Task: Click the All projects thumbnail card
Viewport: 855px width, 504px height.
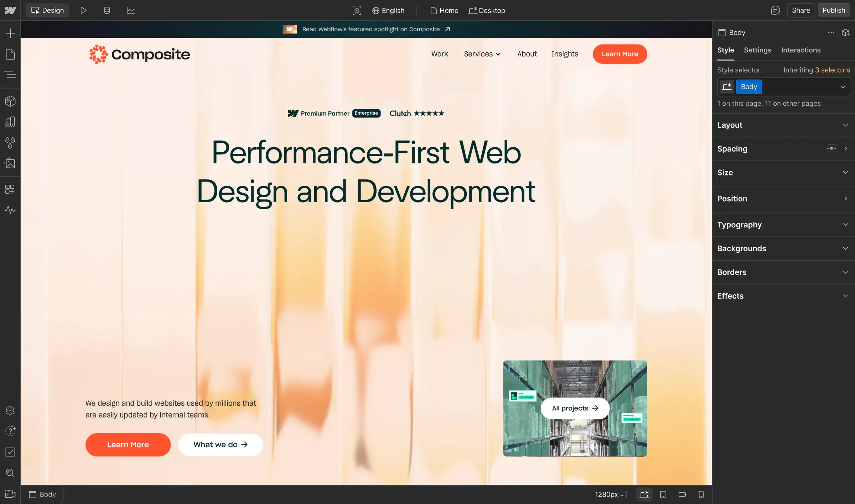Action: [575, 408]
